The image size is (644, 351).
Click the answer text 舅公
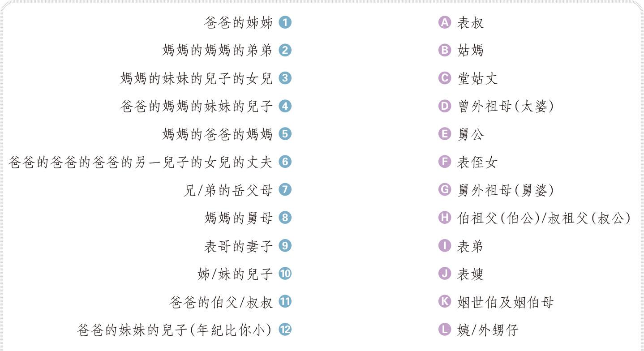click(470, 134)
